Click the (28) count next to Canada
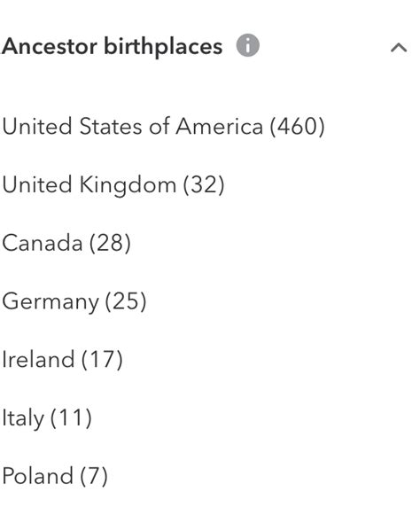This screenshot has height=507, width=420. point(110,243)
